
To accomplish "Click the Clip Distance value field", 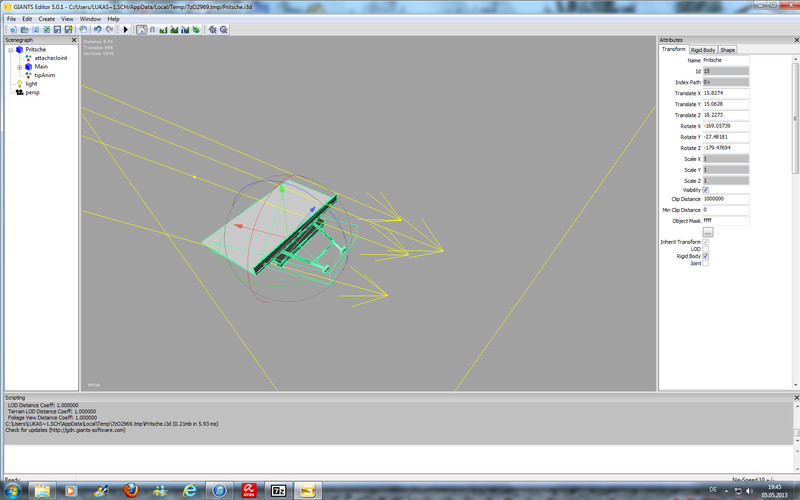I will coord(726,199).
